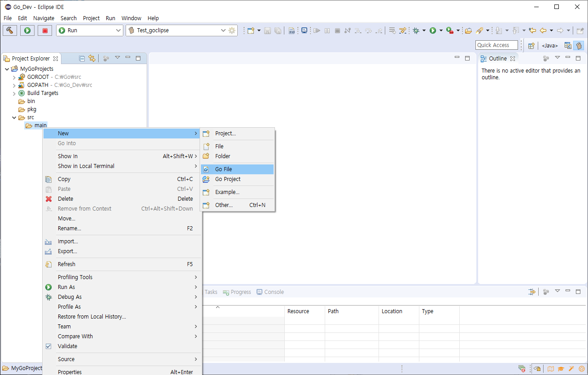
Task: Click the New wizard toolbar icon
Action: click(251, 30)
